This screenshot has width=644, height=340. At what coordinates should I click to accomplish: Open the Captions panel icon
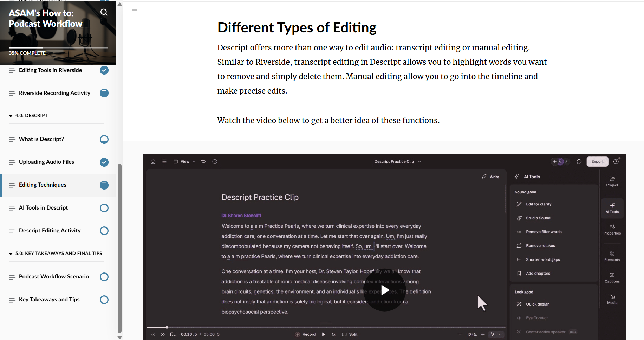pyautogui.click(x=612, y=278)
